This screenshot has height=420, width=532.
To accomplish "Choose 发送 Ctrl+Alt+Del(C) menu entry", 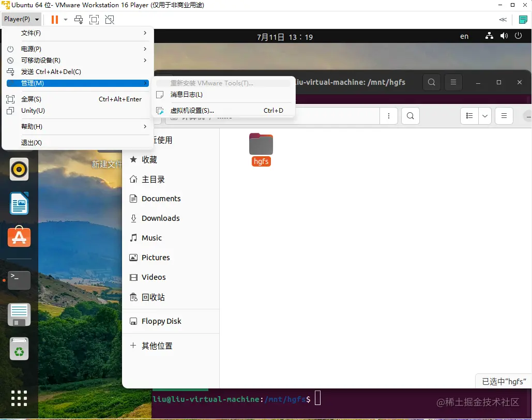I will 78,72.
